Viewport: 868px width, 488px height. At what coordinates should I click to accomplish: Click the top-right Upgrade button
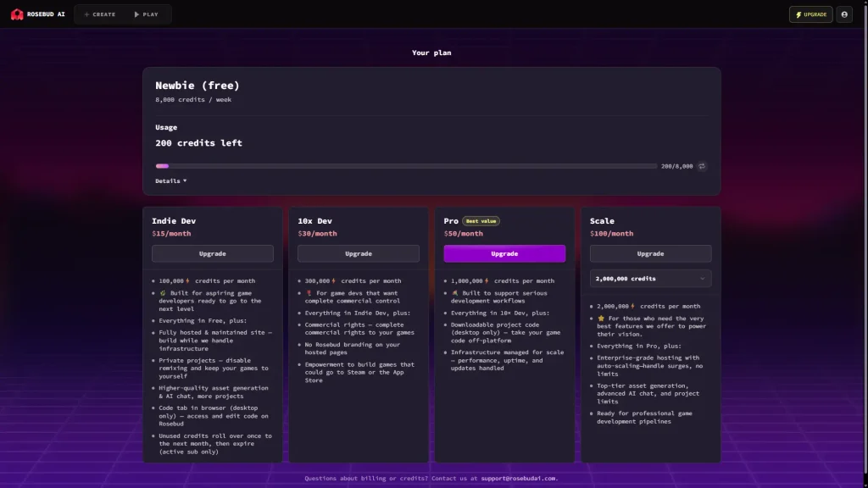coord(810,14)
